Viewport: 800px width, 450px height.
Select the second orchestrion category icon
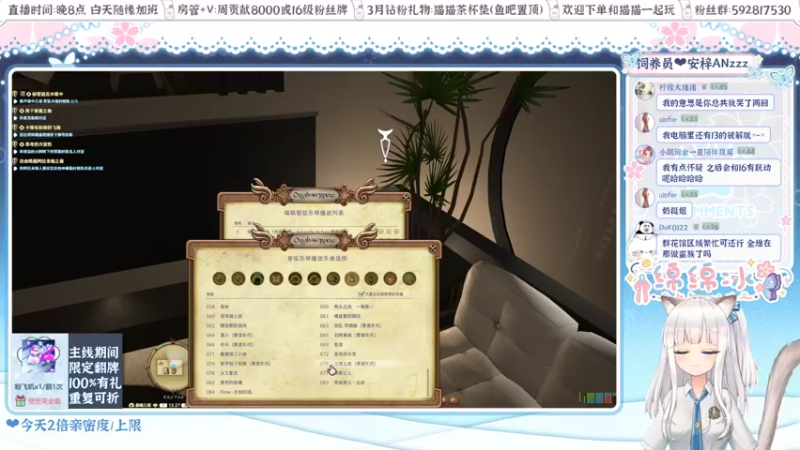coord(238,279)
